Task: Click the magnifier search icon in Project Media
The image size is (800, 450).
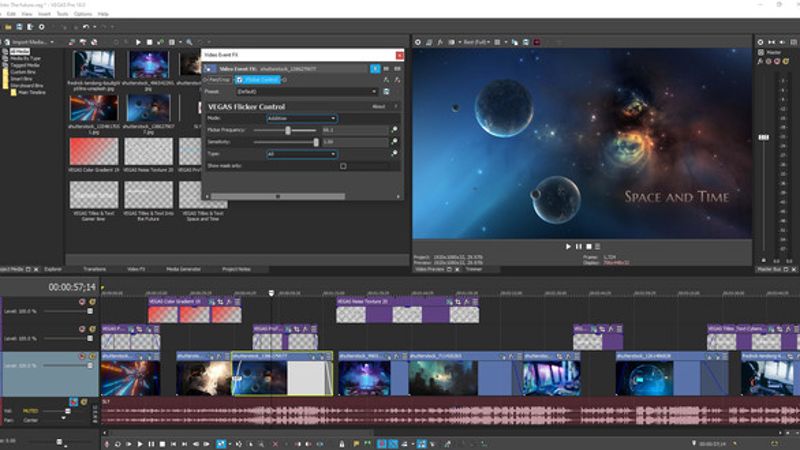Action: pyautogui.click(x=189, y=42)
